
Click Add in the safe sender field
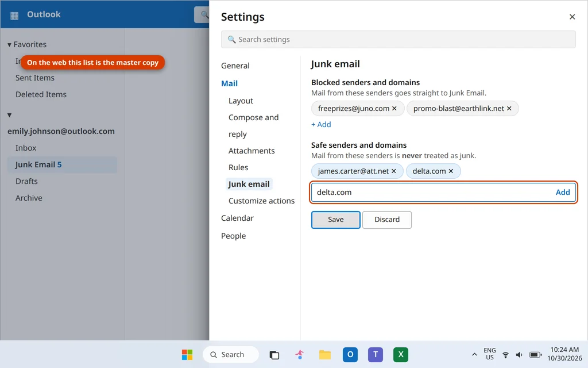pos(563,192)
